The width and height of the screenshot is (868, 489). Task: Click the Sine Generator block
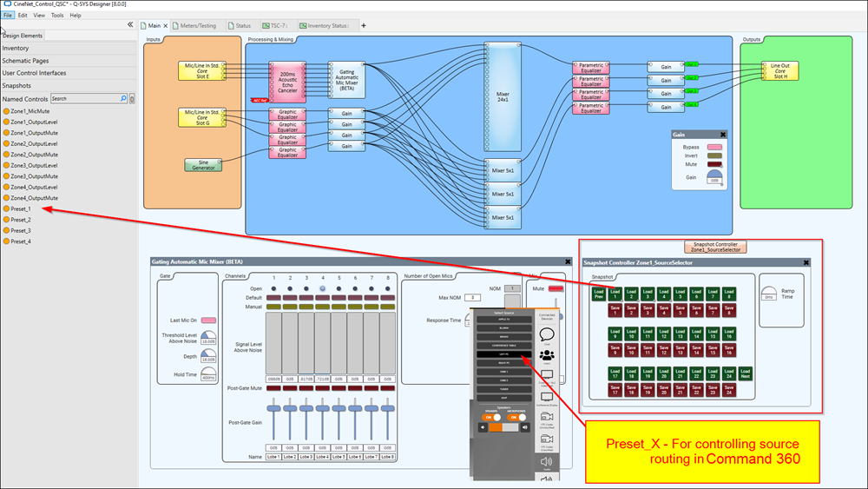(x=204, y=164)
